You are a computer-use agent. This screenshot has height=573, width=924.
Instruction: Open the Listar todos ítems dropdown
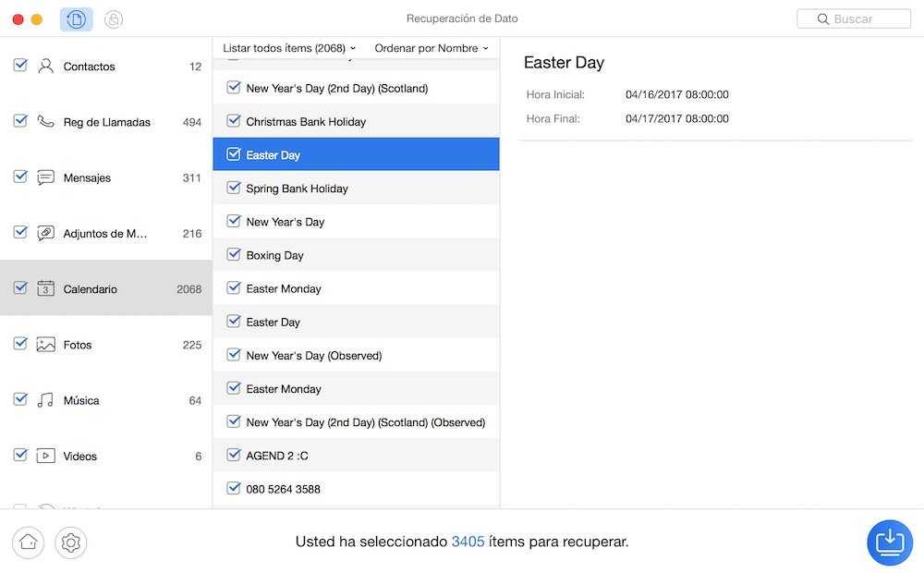[x=289, y=48]
